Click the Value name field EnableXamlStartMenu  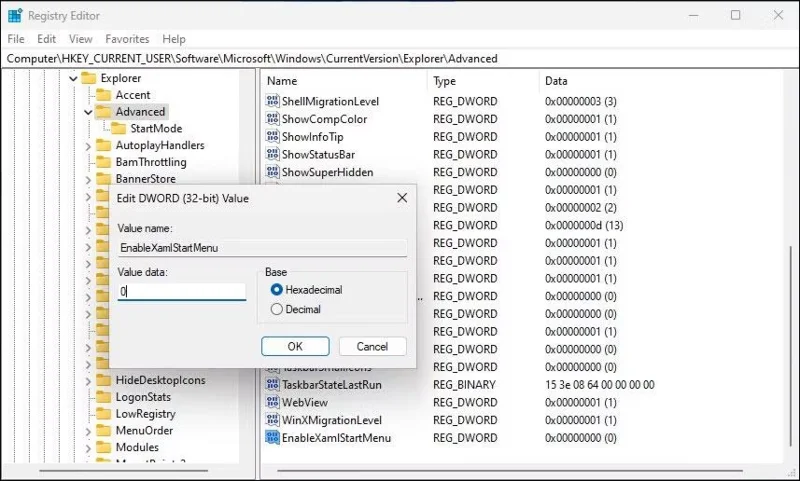pyautogui.click(x=262, y=248)
